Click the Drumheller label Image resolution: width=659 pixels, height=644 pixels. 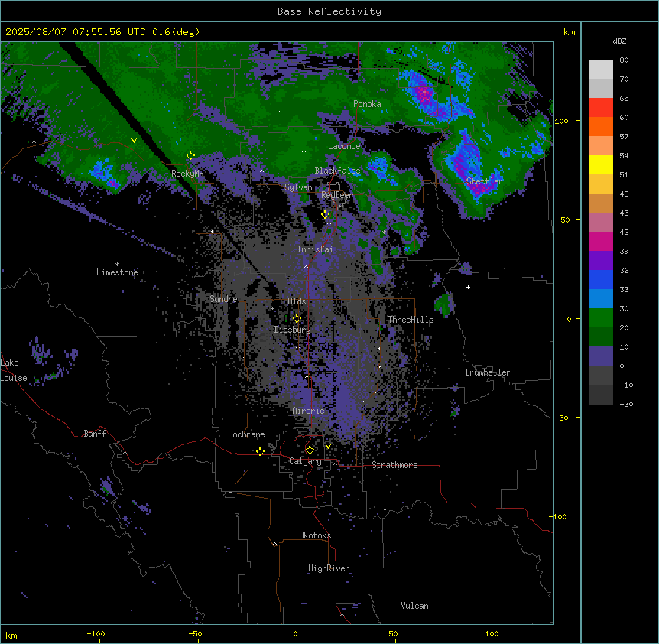(x=488, y=372)
